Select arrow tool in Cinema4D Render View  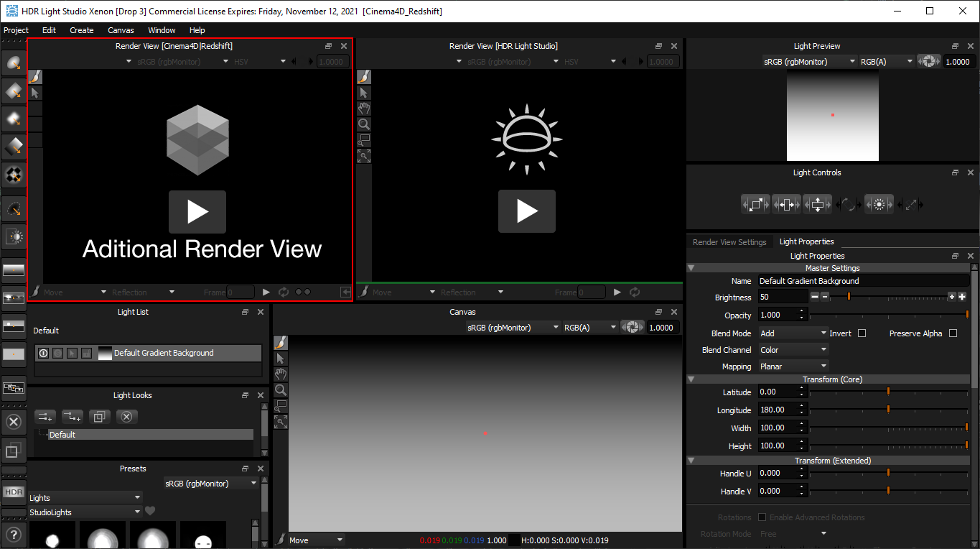pyautogui.click(x=35, y=93)
